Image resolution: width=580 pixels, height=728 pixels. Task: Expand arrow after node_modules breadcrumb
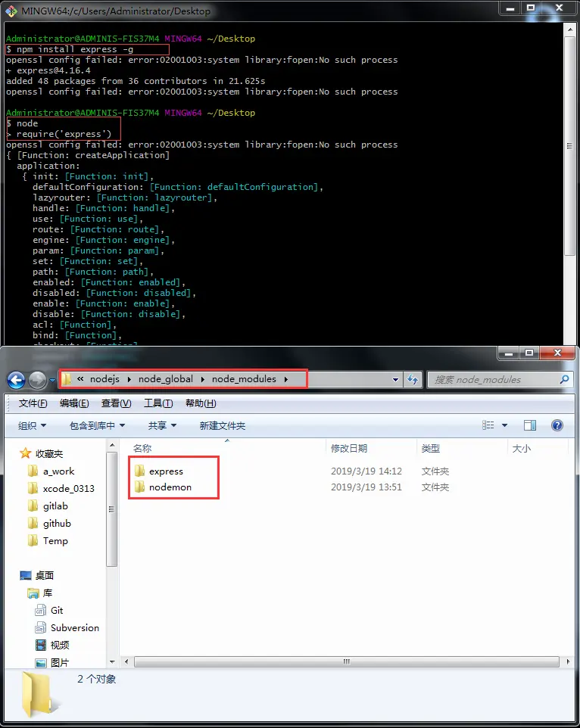[286, 379]
